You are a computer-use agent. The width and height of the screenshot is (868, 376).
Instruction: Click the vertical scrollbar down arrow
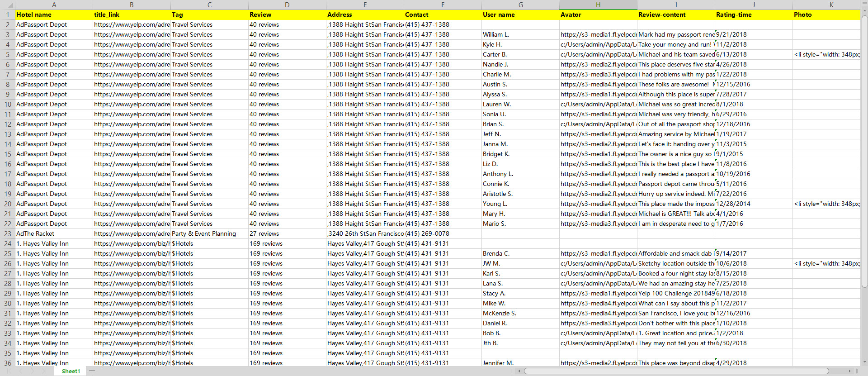tap(864, 362)
